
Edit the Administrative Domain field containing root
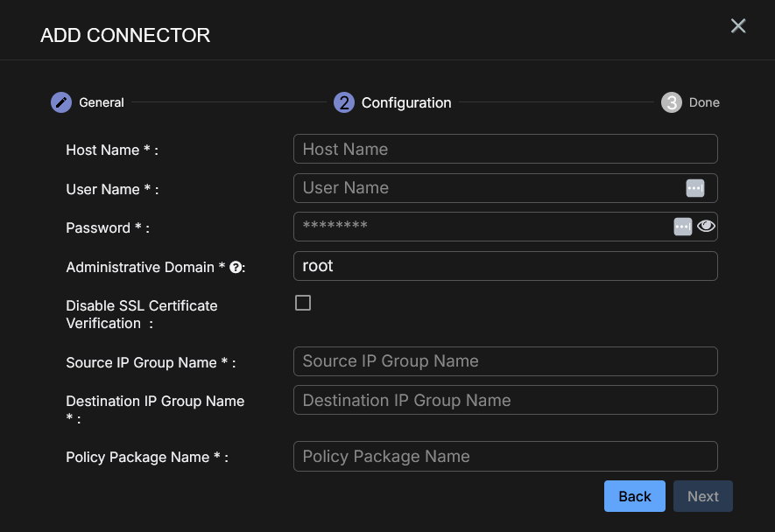pyautogui.click(x=505, y=266)
